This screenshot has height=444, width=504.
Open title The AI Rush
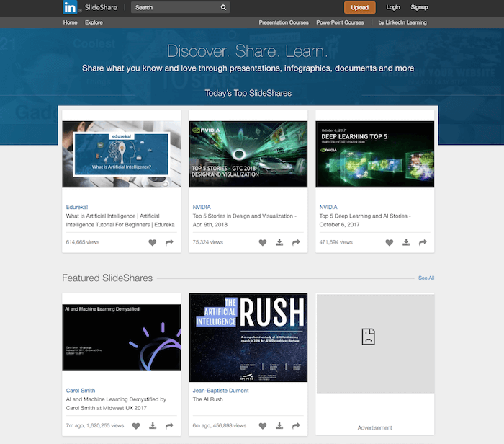[207, 399]
